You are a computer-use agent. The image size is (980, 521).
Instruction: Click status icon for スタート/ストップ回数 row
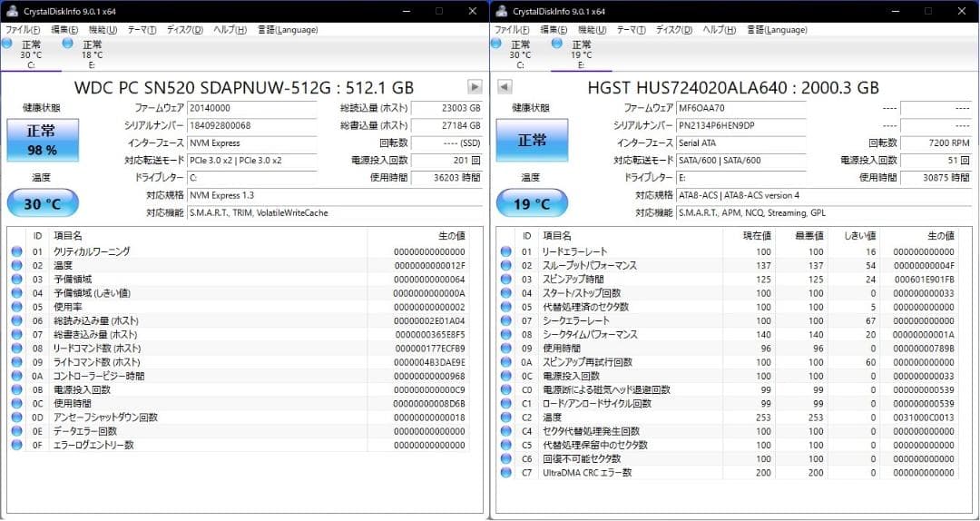click(x=505, y=292)
